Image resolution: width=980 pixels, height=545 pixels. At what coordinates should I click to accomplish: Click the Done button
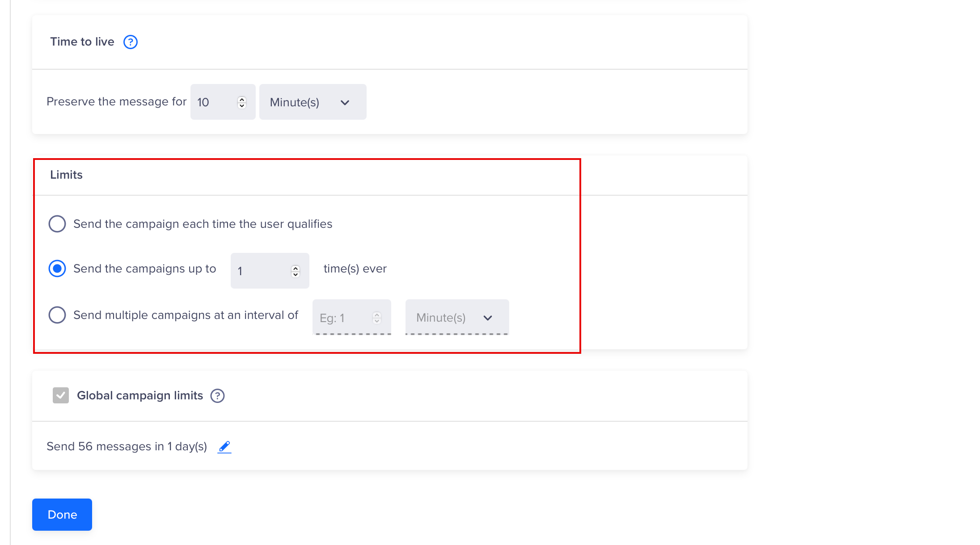click(62, 515)
